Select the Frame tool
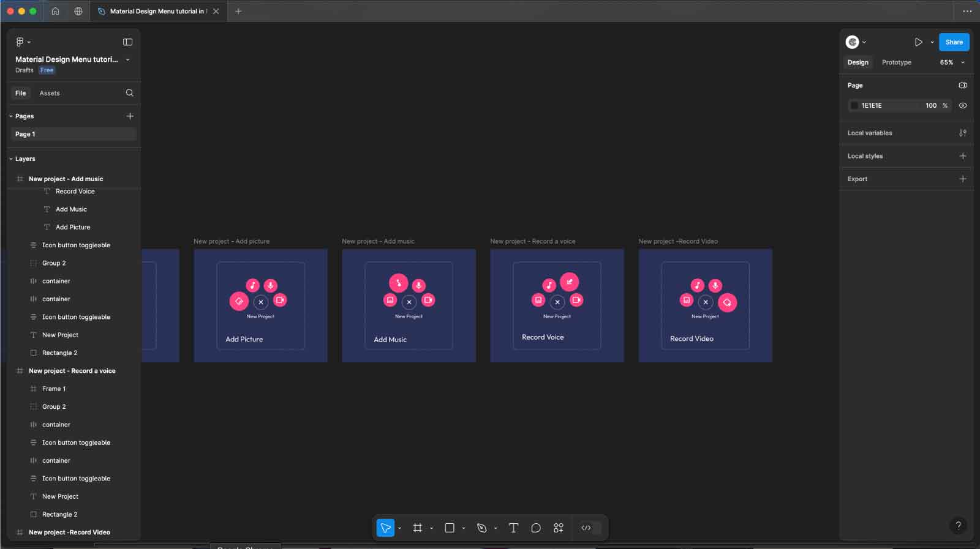980x549 pixels. (x=418, y=528)
